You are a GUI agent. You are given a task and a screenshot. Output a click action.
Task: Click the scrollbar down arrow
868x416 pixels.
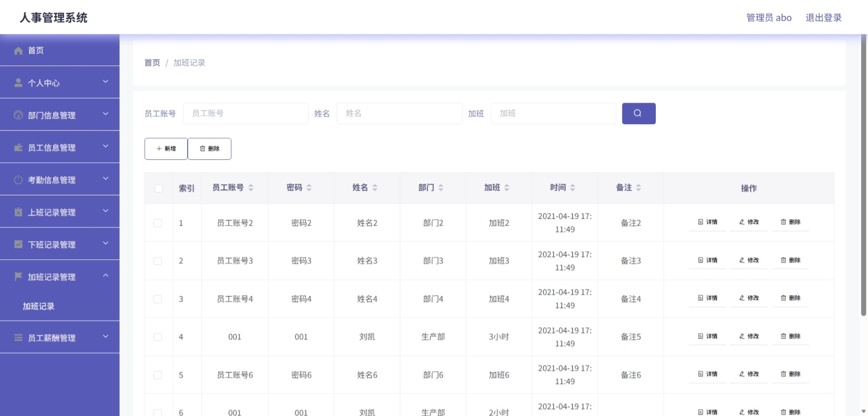click(x=863, y=411)
